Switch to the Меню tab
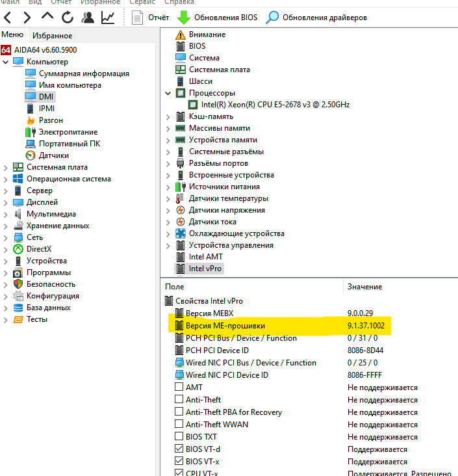The width and height of the screenshot is (458, 476). [12, 34]
